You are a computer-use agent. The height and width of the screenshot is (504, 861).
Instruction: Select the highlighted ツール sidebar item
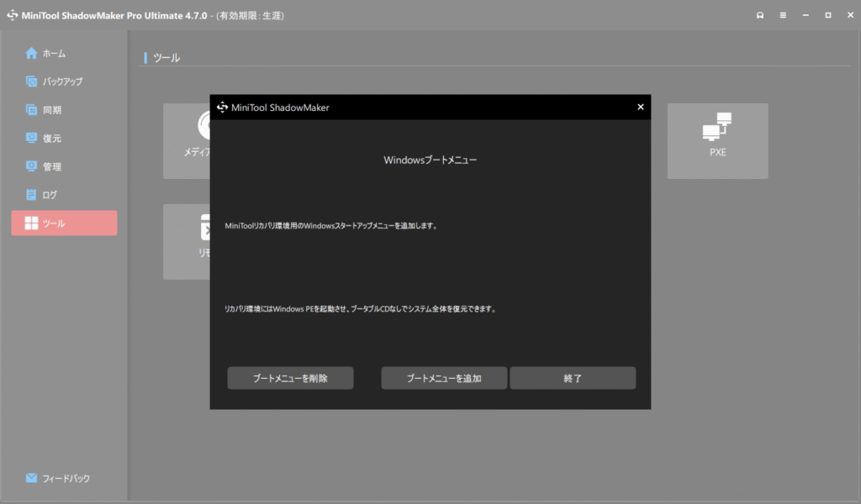[x=64, y=223]
